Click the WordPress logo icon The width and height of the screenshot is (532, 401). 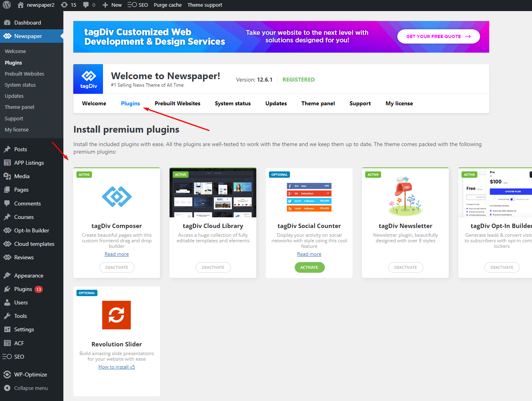click(7, 5)
